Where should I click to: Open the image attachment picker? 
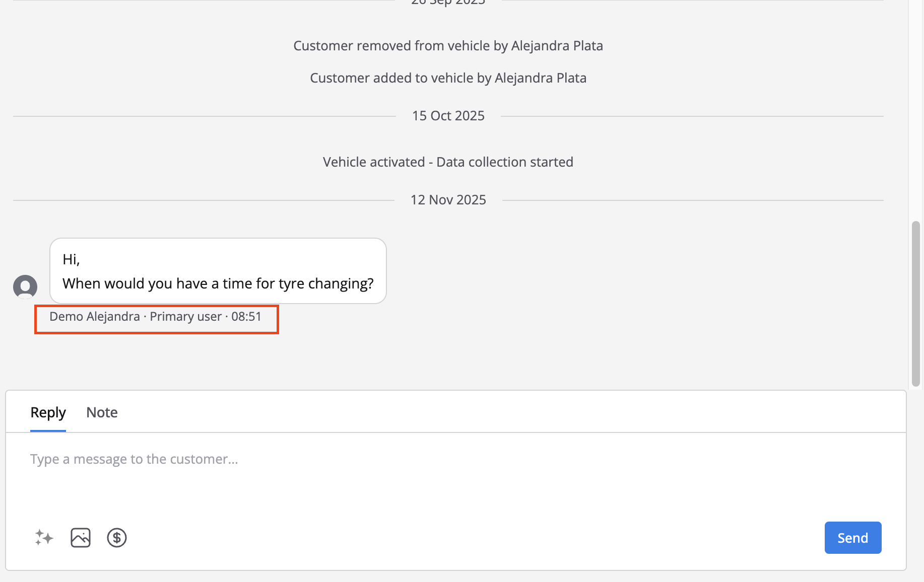[x=81, y=538]
